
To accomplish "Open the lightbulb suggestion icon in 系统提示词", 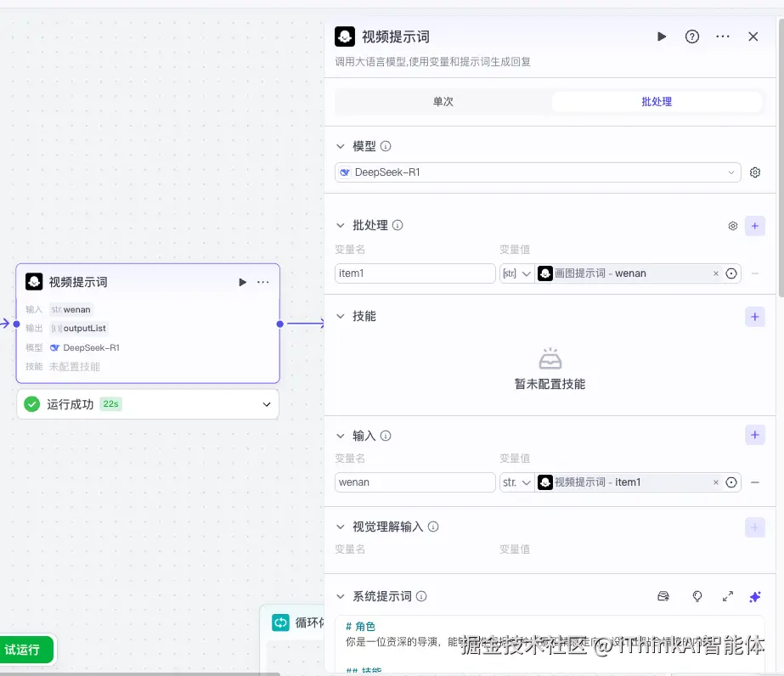I will tap(697, 596).
